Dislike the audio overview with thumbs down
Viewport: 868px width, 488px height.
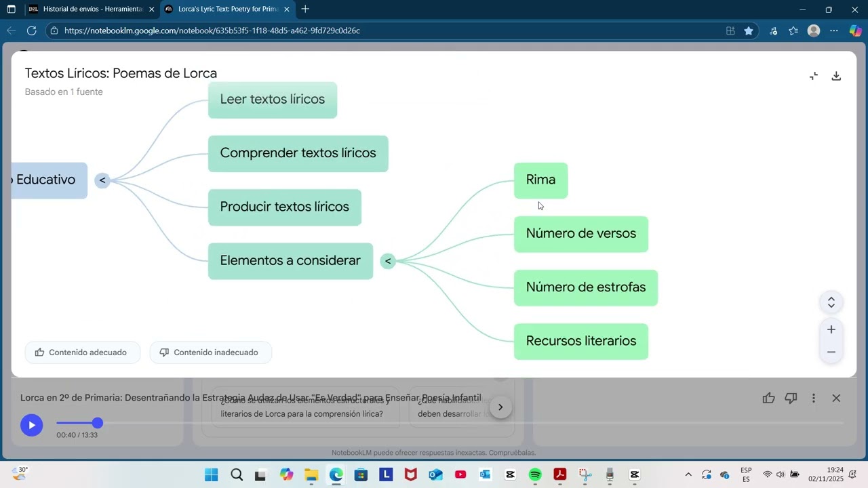791,399
